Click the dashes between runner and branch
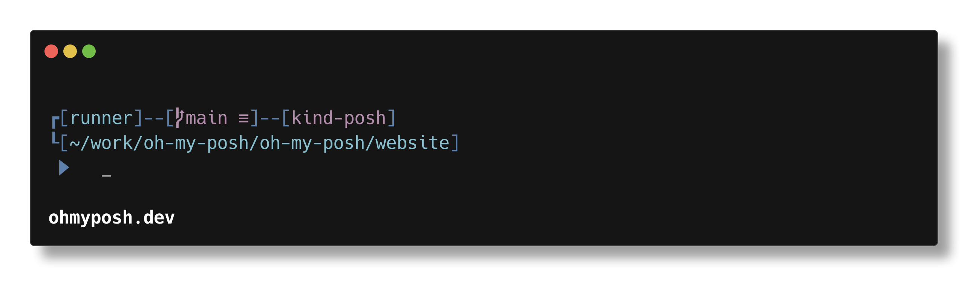This screenshot has width=980, height=288. click(x=154, y=118)
